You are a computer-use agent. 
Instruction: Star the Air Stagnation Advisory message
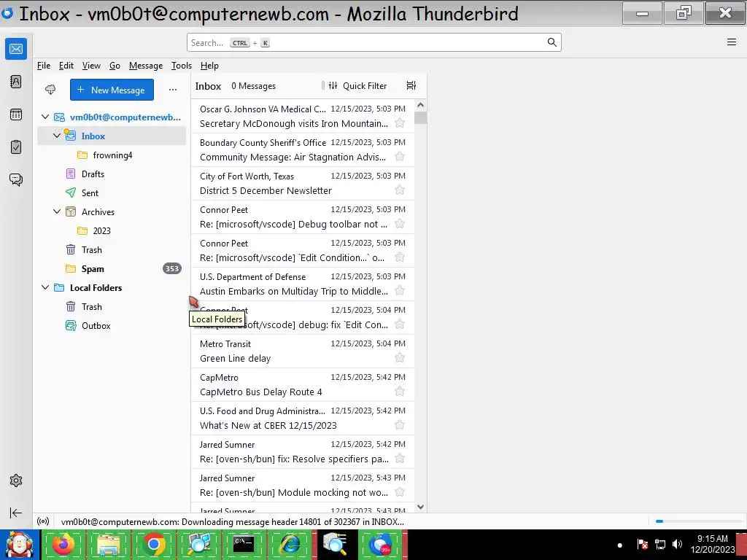[x=400, y=157]
